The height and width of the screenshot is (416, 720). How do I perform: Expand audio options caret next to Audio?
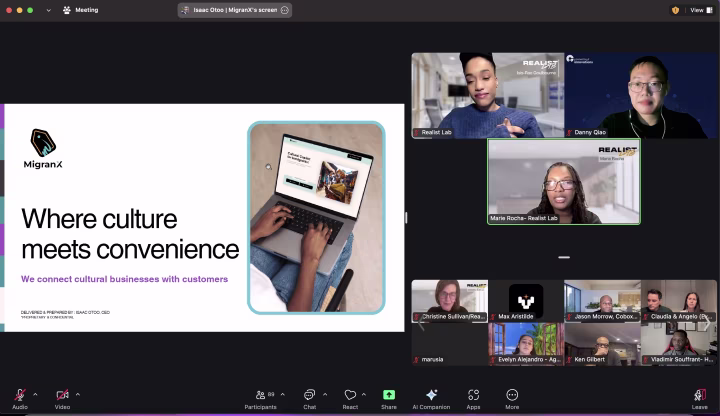[x=35, y=394]
